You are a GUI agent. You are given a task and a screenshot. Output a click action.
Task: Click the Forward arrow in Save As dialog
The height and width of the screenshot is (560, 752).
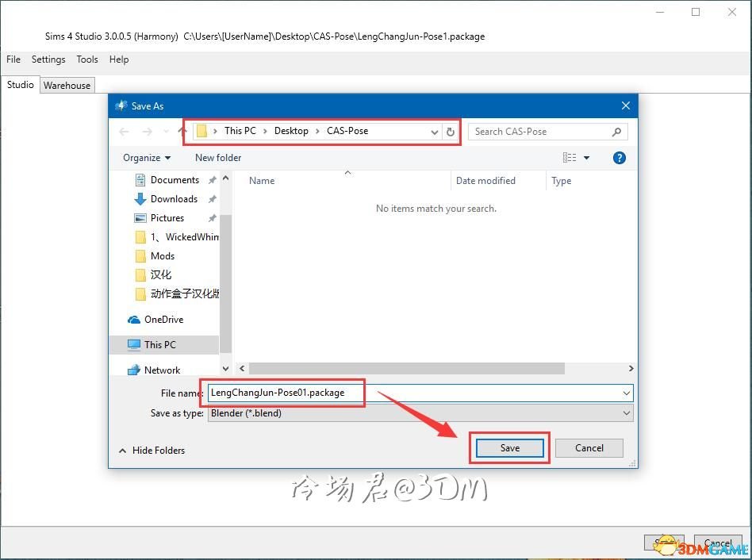148,132
